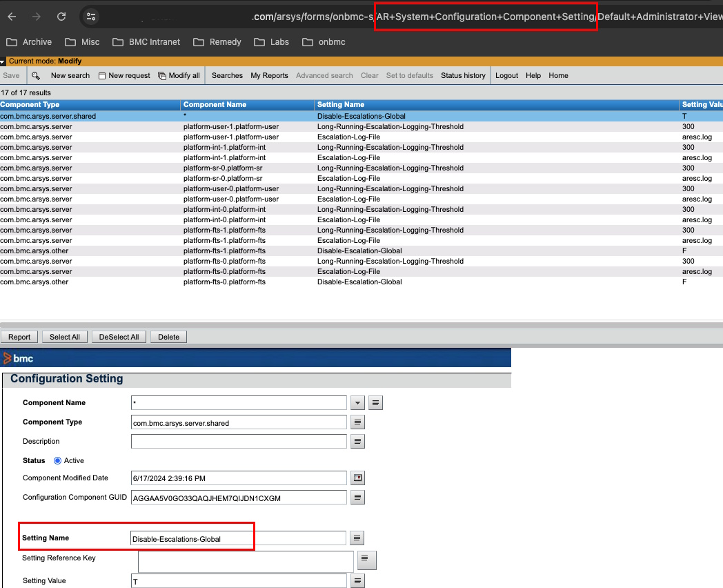Go to Home from the toolbar
723x588 pixels.
[558, 76]
